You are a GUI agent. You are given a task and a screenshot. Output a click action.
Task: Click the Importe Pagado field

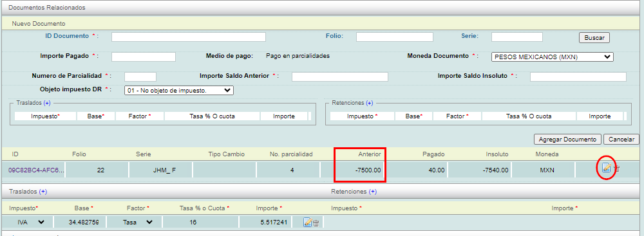tap(144, 57)
